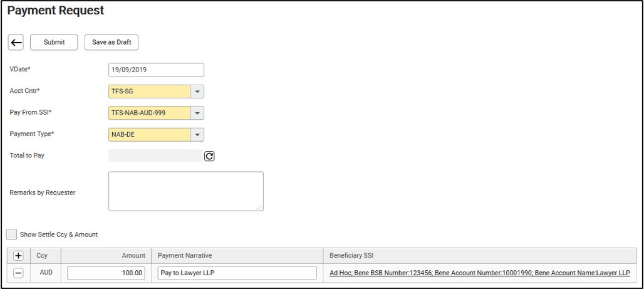This screenshot has height=289, width=644.
Task: Open the Ad Hoc Beneficiary SSI link
Action: click(480, 273)
